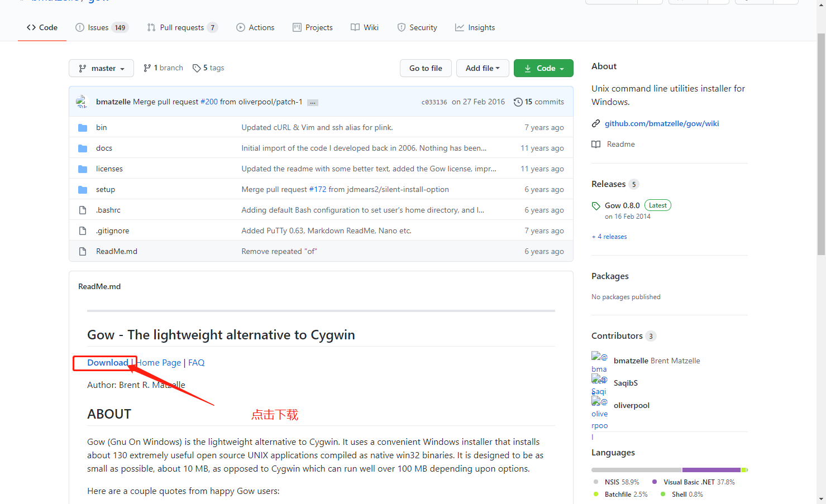Open pull request #200 link
This screenshot has height=504, width=826.
(209, 102)
